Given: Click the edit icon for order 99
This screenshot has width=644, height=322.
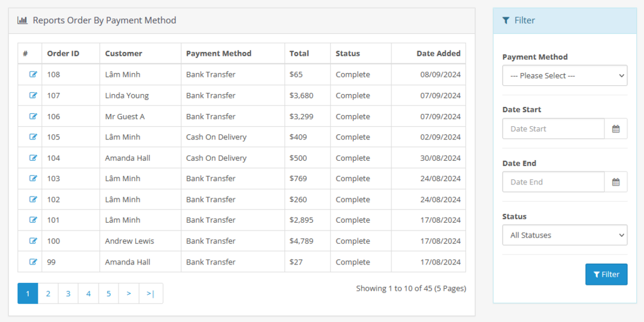Looking at the screenshot, I should coord(33,262).
